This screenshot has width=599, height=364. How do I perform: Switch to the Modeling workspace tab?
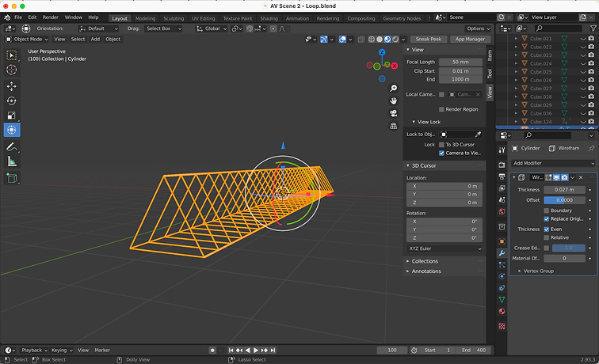(x=145, y=18)
